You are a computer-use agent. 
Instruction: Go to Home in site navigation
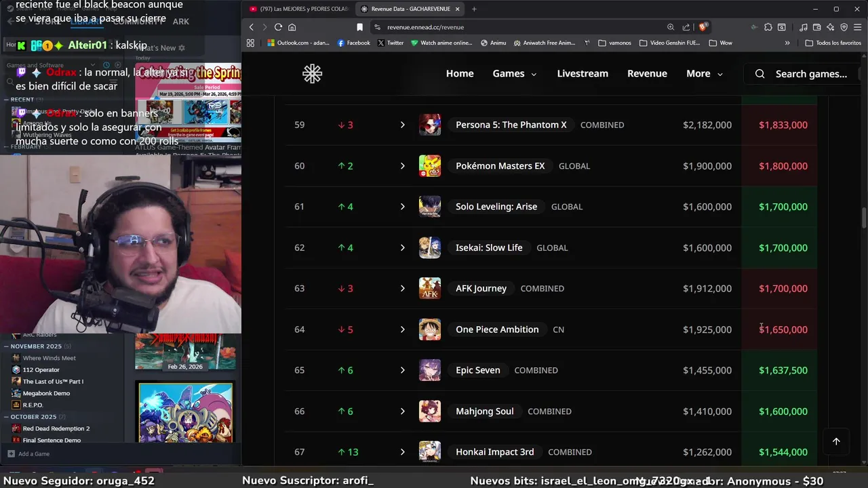click(460, 74)
